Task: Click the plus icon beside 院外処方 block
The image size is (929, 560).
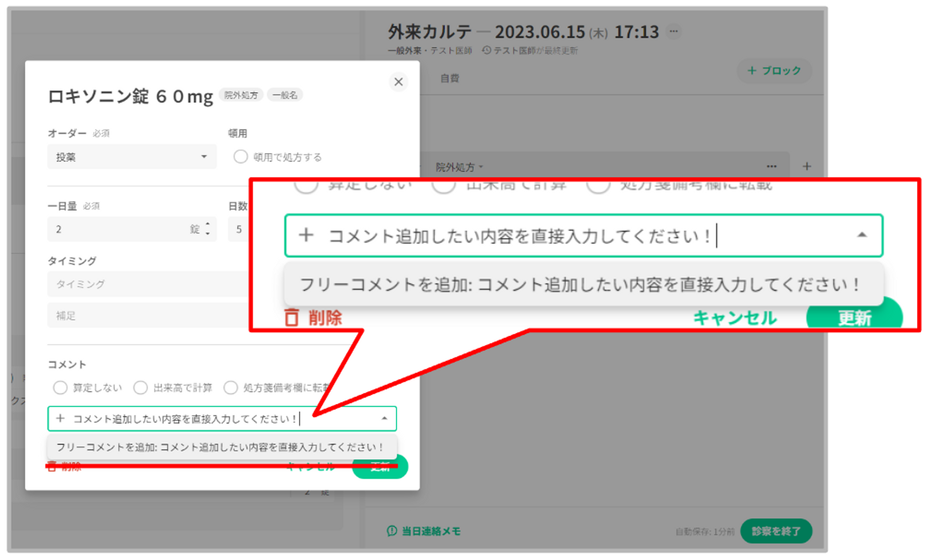Action: [x=807, y=167]
